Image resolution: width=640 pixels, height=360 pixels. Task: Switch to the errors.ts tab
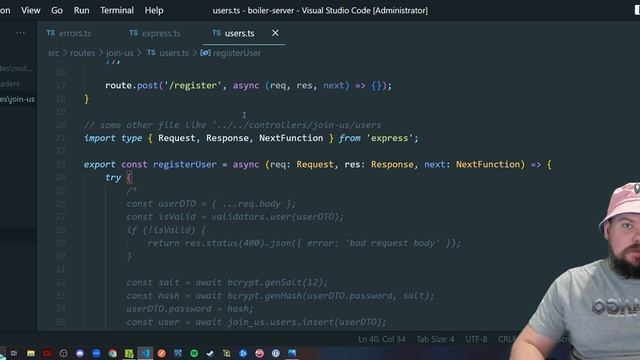(75, 33)
